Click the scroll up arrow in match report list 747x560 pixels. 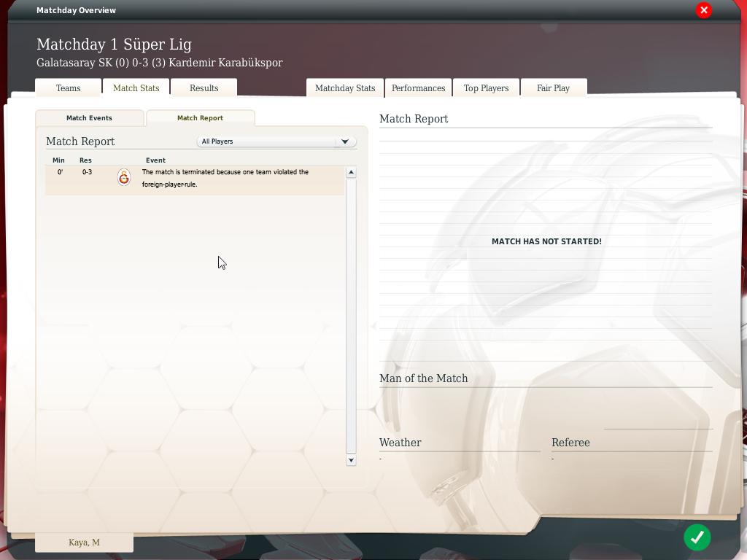(351, 172)
